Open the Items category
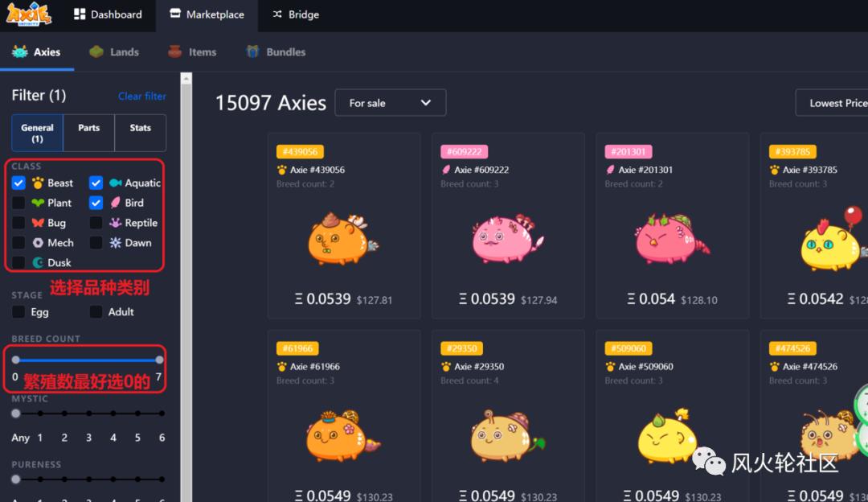 click(192, 52)
